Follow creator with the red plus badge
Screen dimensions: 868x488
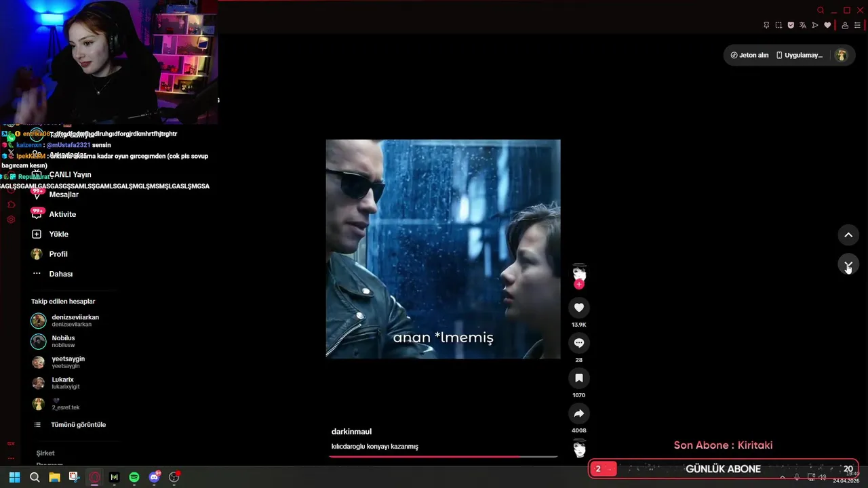point(578,285)
